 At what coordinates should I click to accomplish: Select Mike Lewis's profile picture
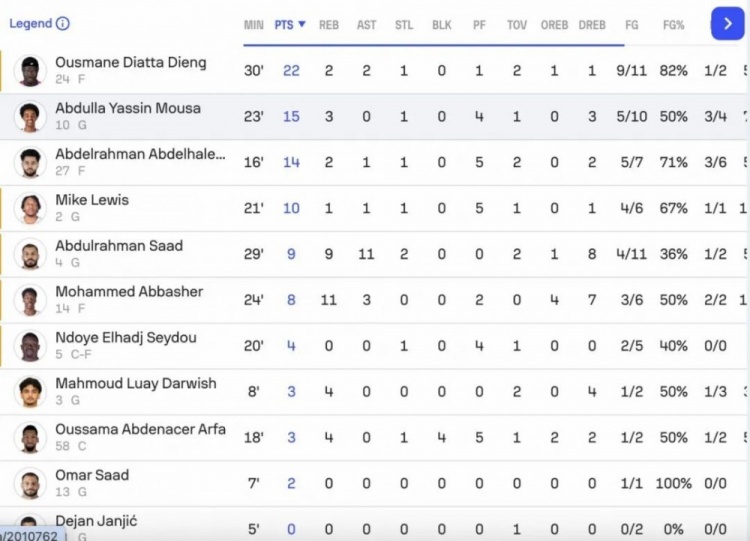pyautogui.click(x=30, y=209)
